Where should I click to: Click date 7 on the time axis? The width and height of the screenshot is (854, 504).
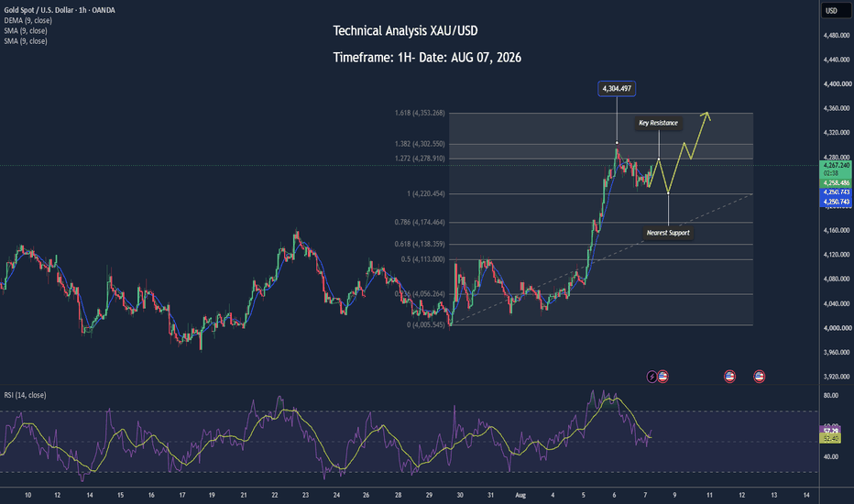645,495
